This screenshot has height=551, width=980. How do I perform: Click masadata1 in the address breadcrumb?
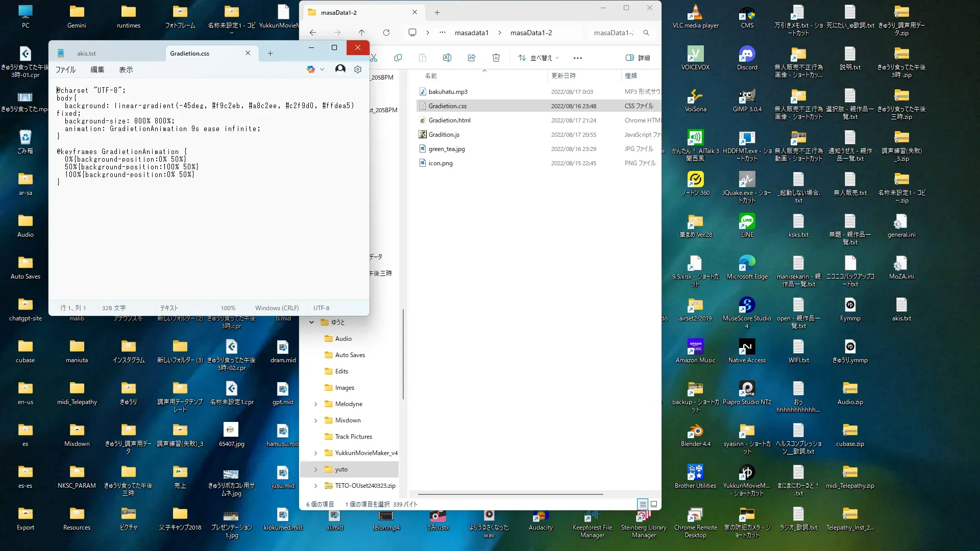coord(471,33)
